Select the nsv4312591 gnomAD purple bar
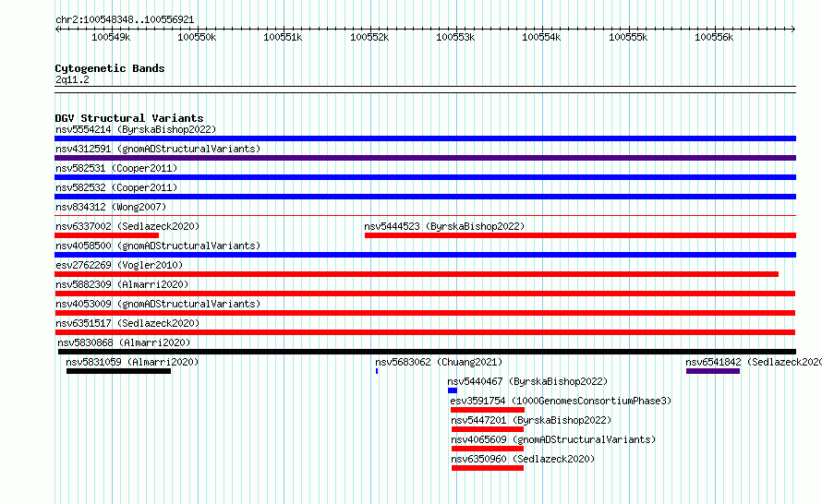 click(x=425, y=158)
